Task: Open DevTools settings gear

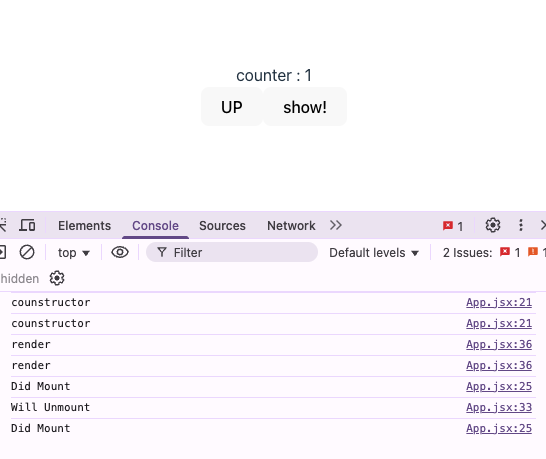Action: (493, 225)
